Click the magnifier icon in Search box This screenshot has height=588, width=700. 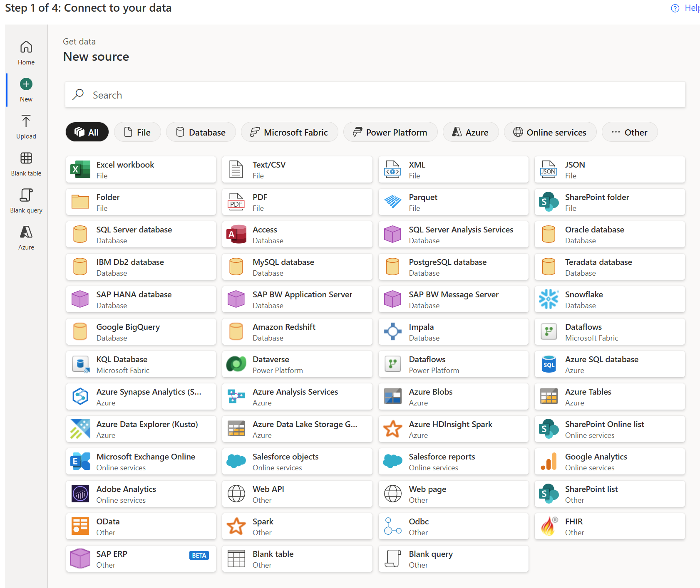coord(78,95)
